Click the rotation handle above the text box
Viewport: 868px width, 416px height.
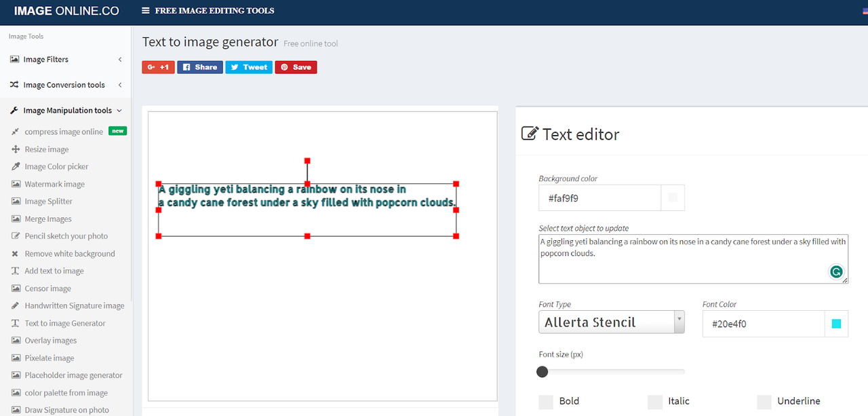[307, 161]
